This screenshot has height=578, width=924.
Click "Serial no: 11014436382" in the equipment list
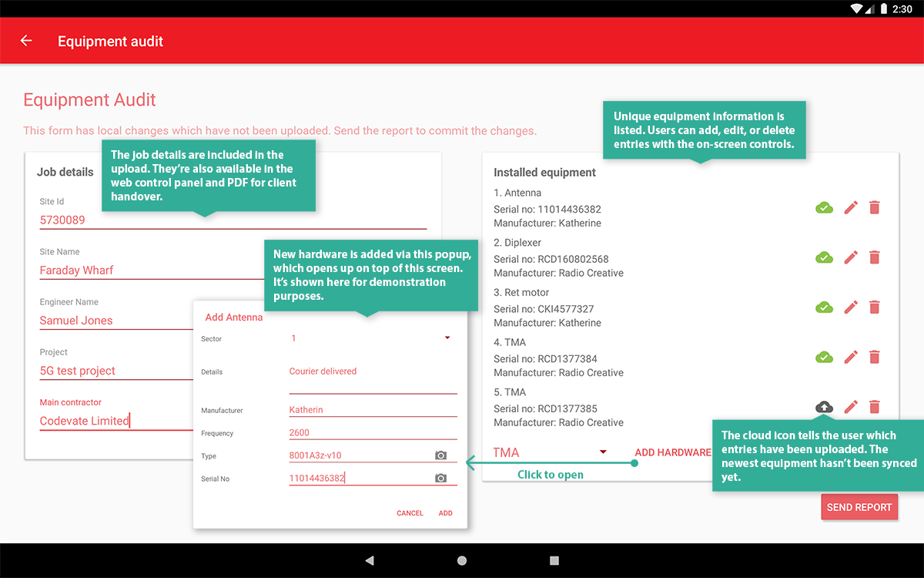[547, 209]
